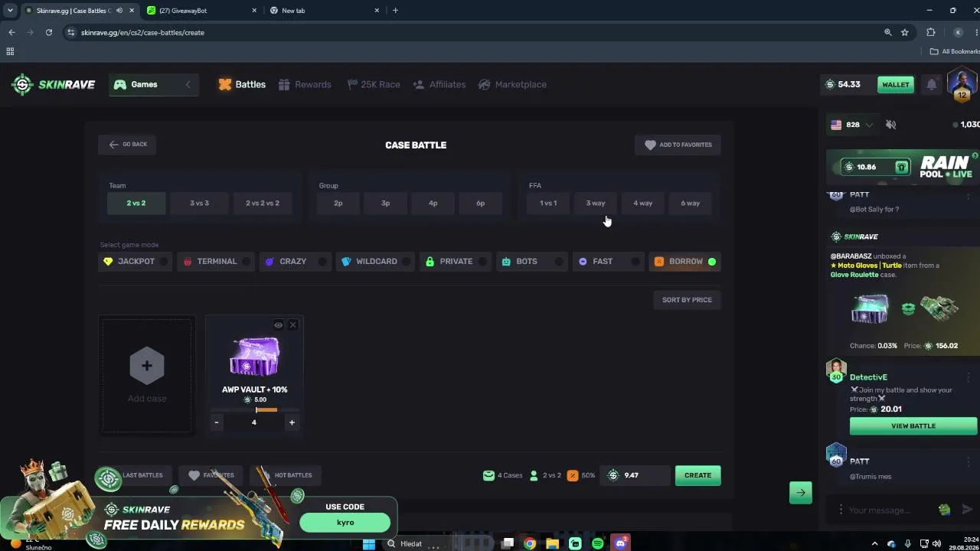Open the Rain Pool Live banner
The image size is (980, 551).
click(x=903, y=166)
